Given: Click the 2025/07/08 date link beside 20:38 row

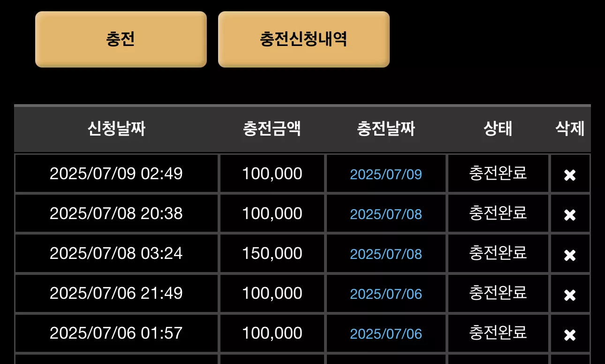Looking at the screenshot, I should 386,214.
